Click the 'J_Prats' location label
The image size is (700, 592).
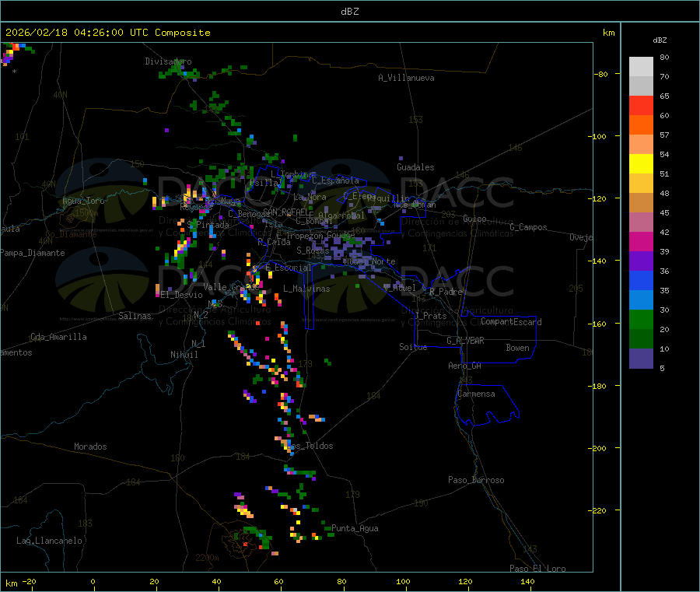[430, 316]
